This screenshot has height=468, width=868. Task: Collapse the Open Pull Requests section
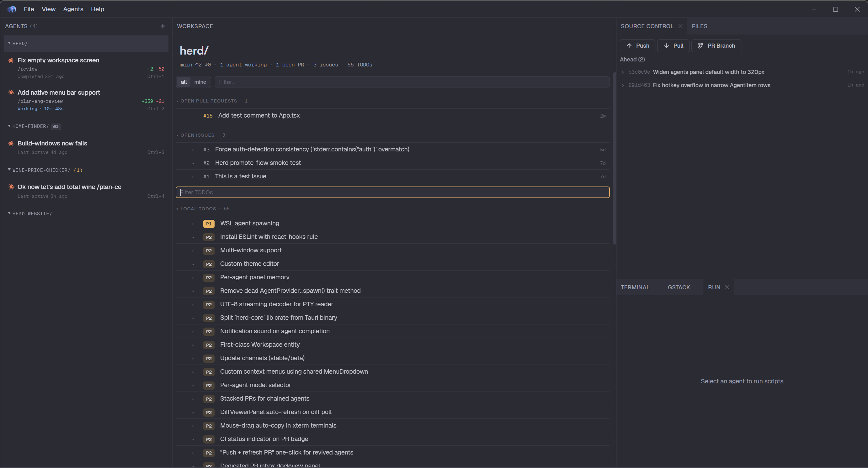coord(177,101)
